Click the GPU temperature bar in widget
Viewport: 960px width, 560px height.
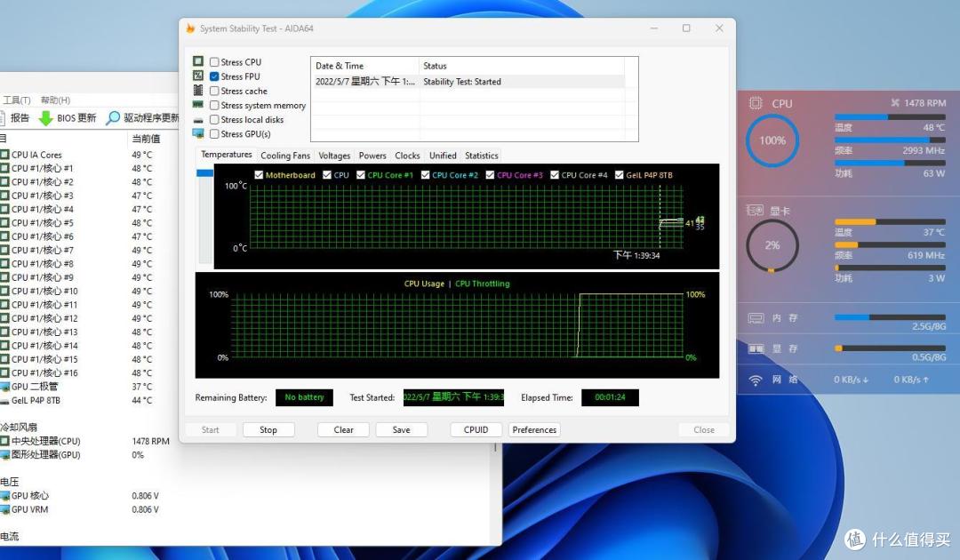pos(890,221)
